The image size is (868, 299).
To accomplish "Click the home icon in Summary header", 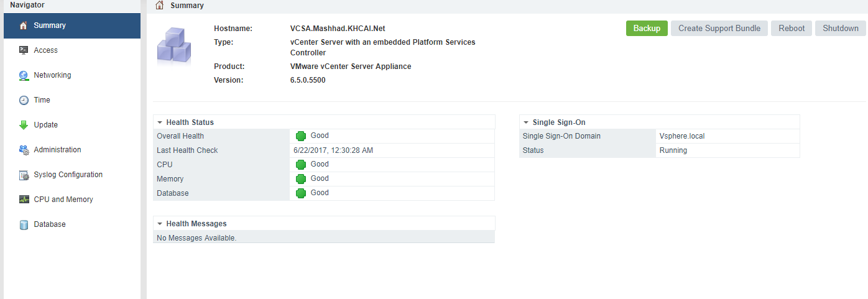I will point(160,6).
